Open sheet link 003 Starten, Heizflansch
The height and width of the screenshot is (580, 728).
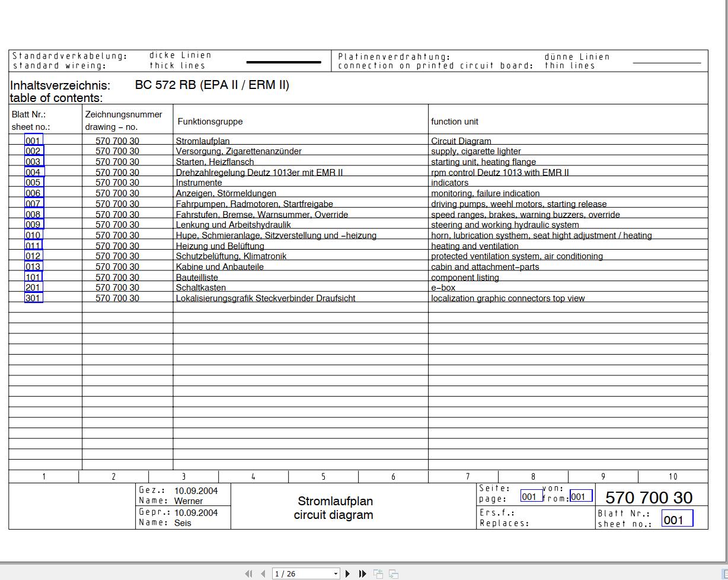(x=34, y=162)
